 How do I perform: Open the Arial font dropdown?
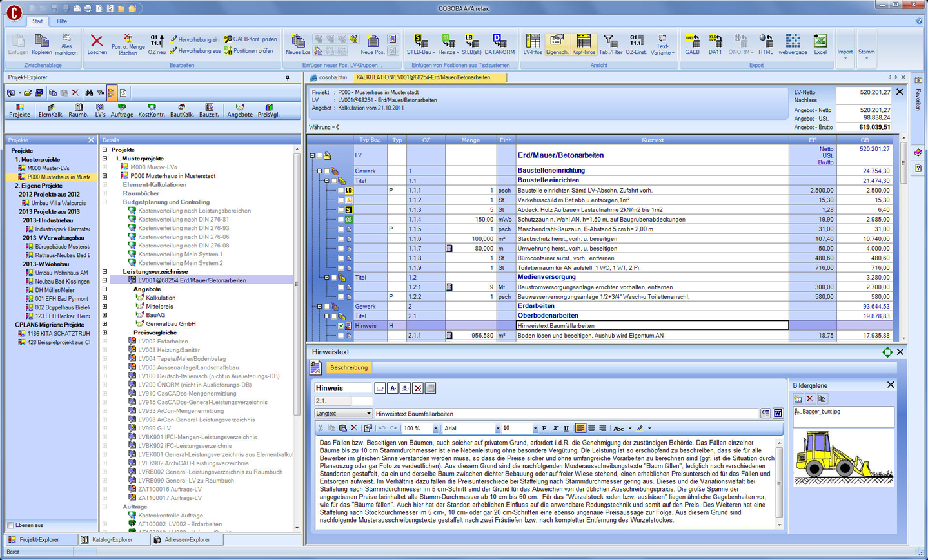pyautogui.click(x=497, y=429)
